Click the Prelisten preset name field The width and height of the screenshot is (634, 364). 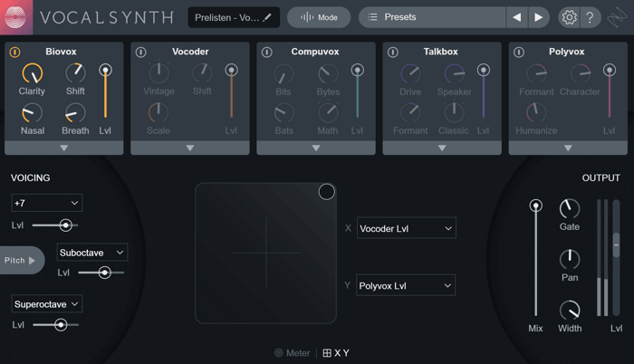point(234,17)
